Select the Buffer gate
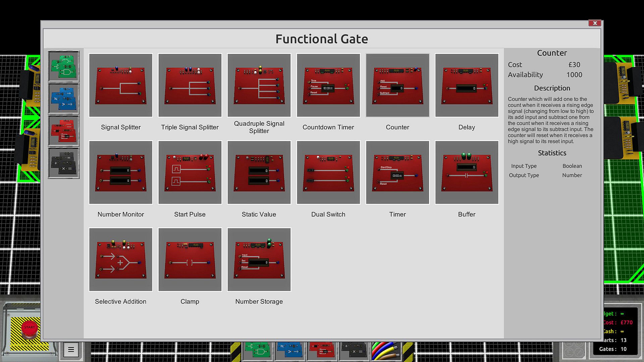Image resolution: width=644 pixels, height=362 pixels. pos(467,173)
